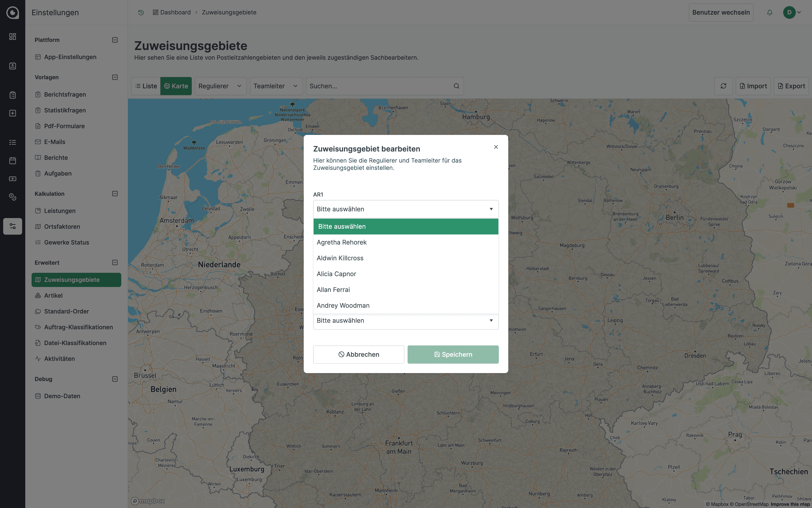Screen dimensions: 812x508
Task: Click the app logo icon in left rail
Action: tap(12, 12)
